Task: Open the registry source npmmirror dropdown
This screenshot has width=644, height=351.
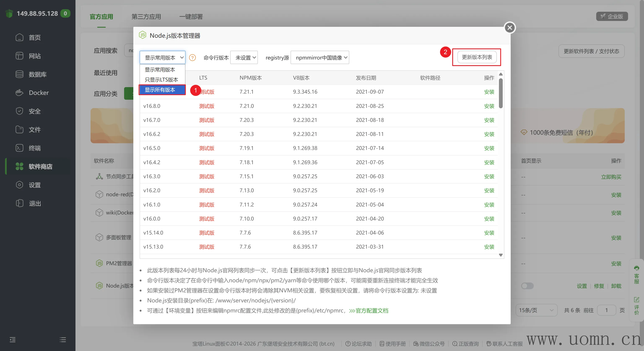Action: pyautogui.click(x=320, y=58)
